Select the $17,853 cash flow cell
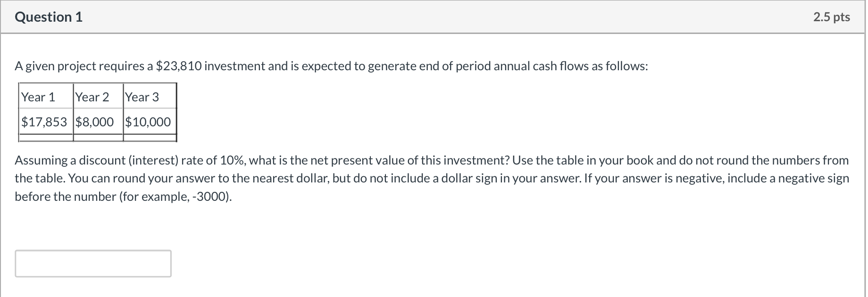868x297 pixels. tap(44, 122)
